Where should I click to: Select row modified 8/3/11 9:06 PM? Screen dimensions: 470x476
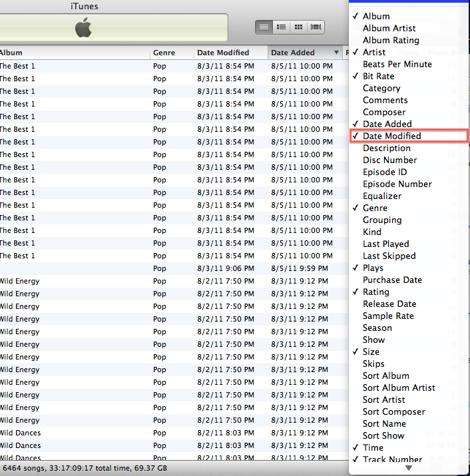click(174, 269)
